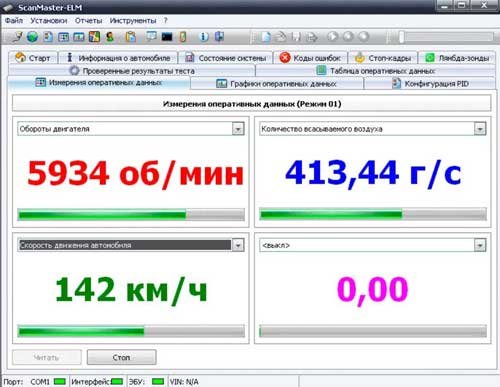The height and width of the screenshot is (387, 500).
Task: Open the <выкл> parameter dropdown
Action: 480,246
